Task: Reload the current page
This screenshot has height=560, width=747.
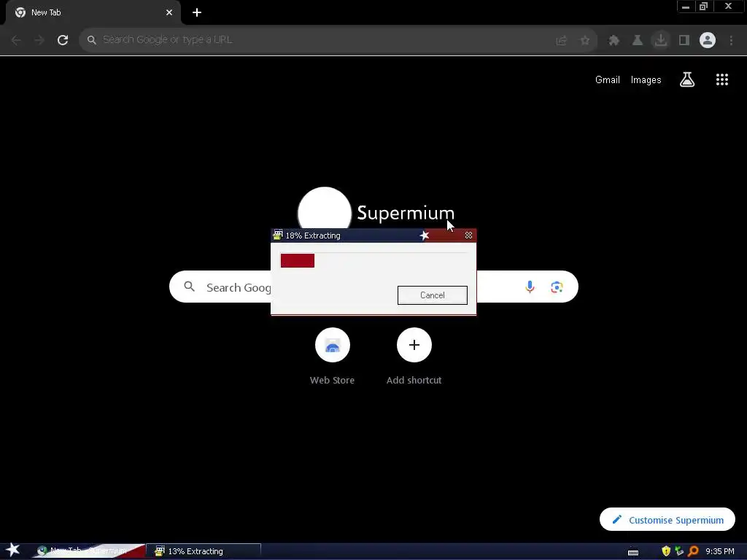Action: [x=63, y=40]
